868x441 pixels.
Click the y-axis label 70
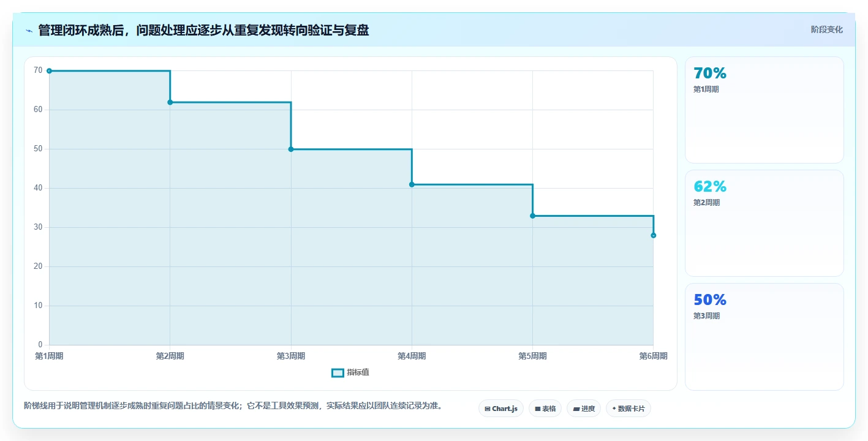click(39, 70)
